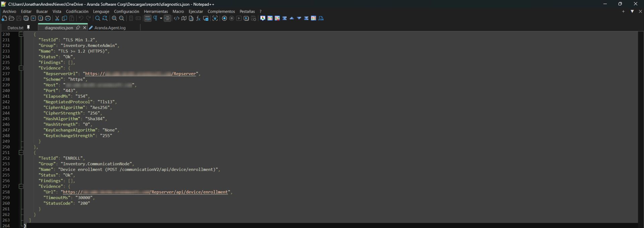Click the Cut scissors icon
The height and width of the screenshot is (228, 644).
[x=57, y=18]
